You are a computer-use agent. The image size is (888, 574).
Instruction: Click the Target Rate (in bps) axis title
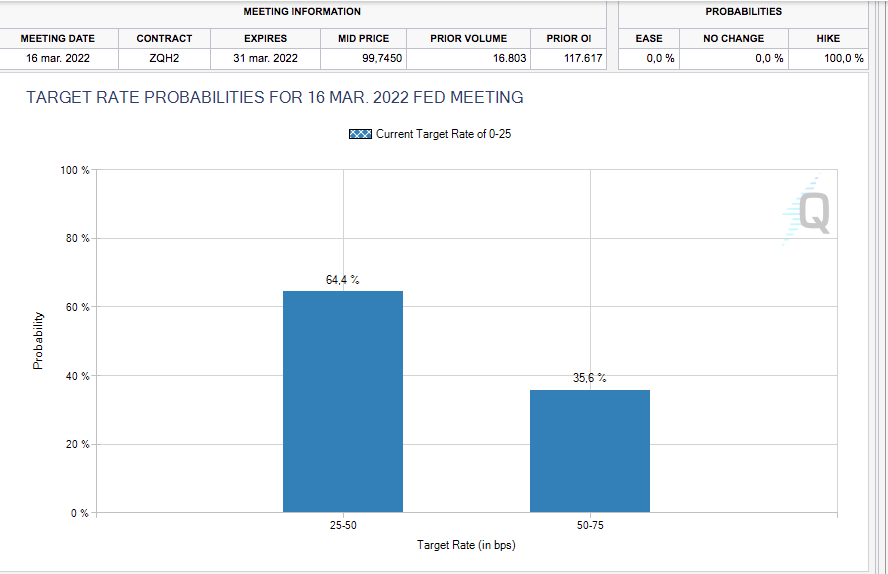pyautogui.click(x=466, y=545)
